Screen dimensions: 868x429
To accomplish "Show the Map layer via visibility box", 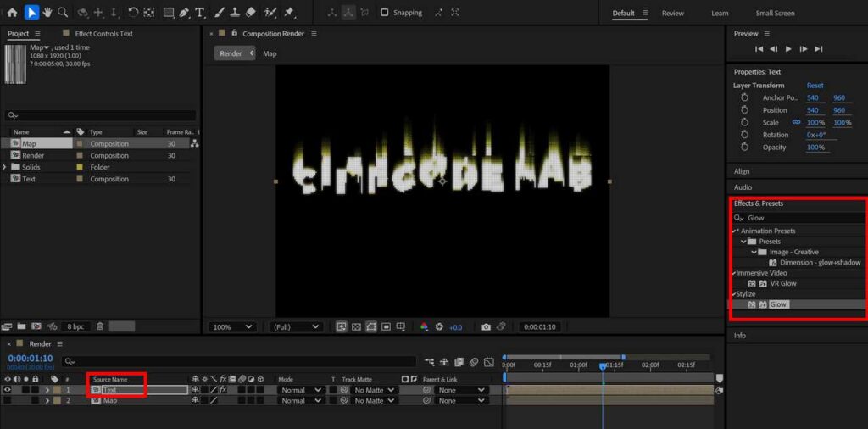I will click(x=7, y=400).
